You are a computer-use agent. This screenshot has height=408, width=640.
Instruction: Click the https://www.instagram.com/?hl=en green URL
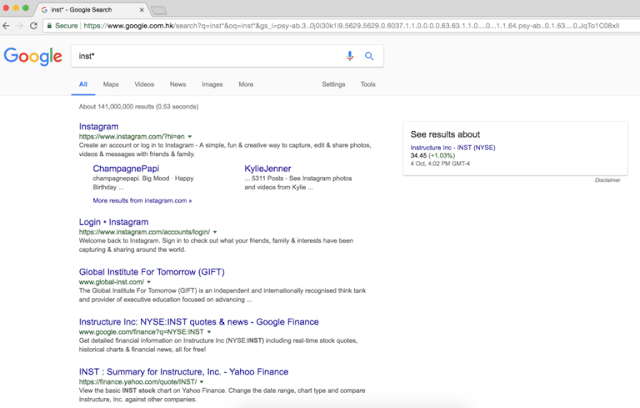click(x=132, y=137)
